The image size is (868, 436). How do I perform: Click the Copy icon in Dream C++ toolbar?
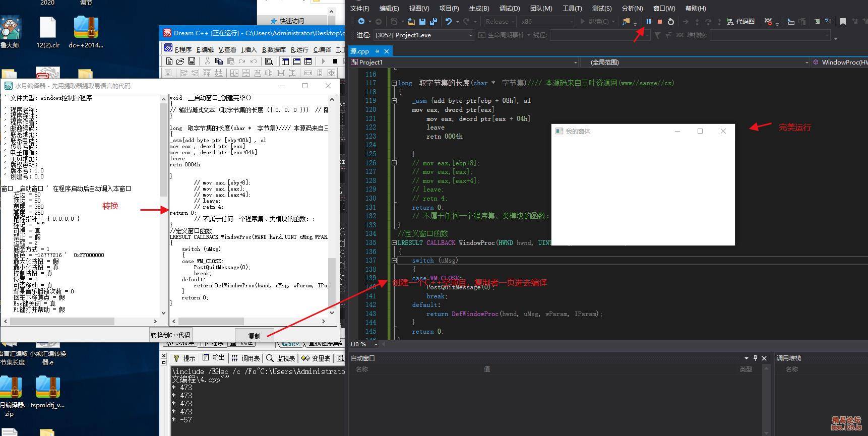[219, 61]
